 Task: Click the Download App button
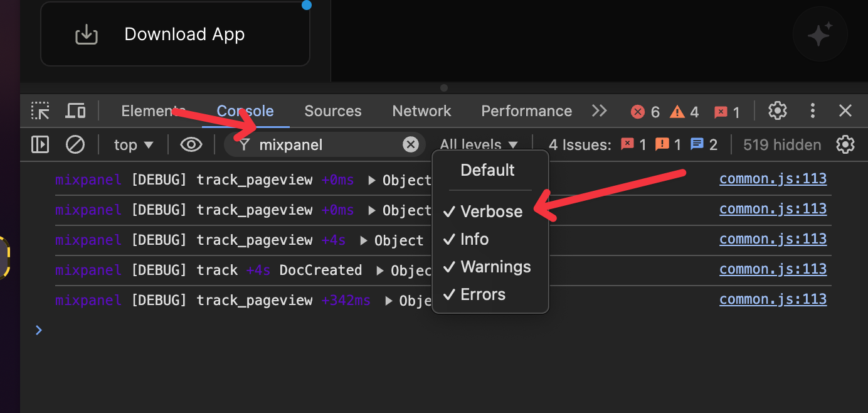175,35
